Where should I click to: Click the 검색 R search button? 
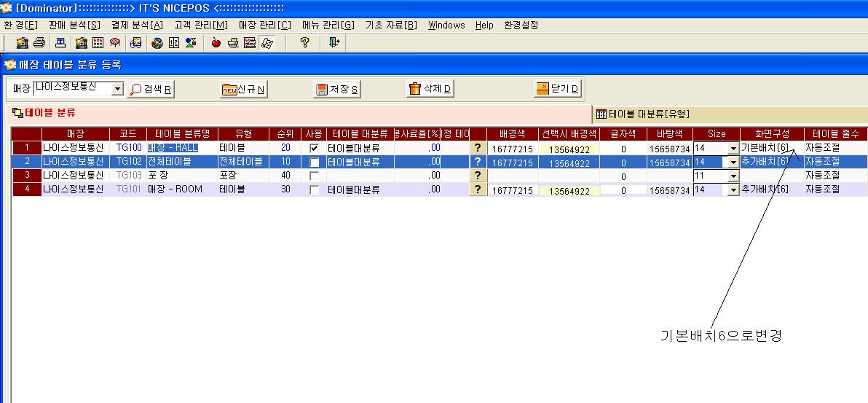pyautogui.click(x=151, y=89)
